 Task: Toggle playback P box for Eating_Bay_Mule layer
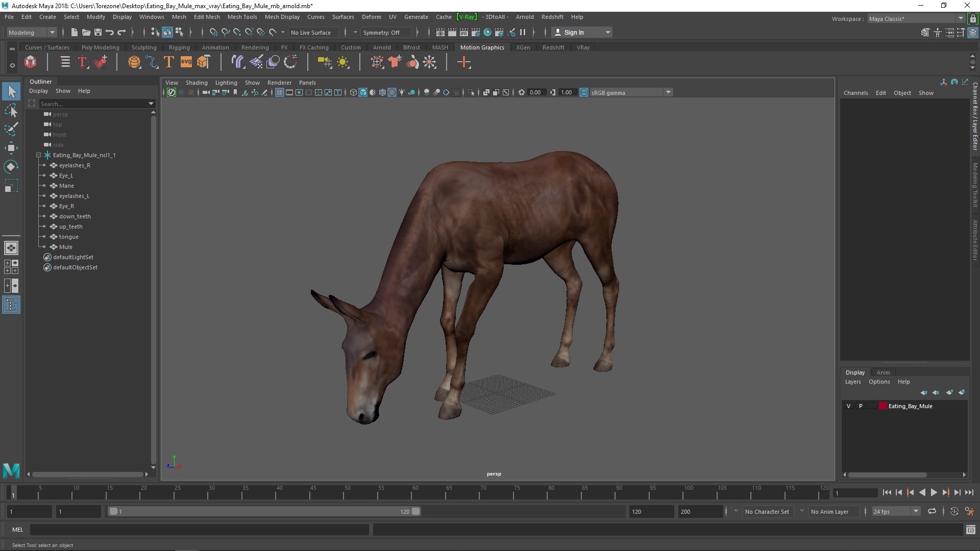click(x=861, y=406)
